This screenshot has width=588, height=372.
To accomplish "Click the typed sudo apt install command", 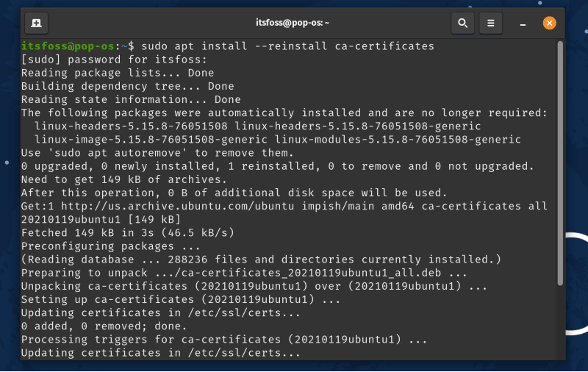I will 287,46.
